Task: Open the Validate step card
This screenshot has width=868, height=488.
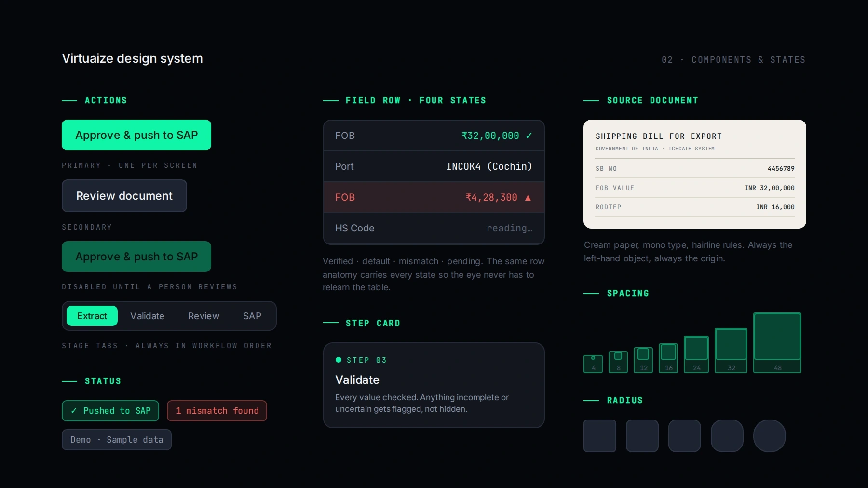Action: 434,385
